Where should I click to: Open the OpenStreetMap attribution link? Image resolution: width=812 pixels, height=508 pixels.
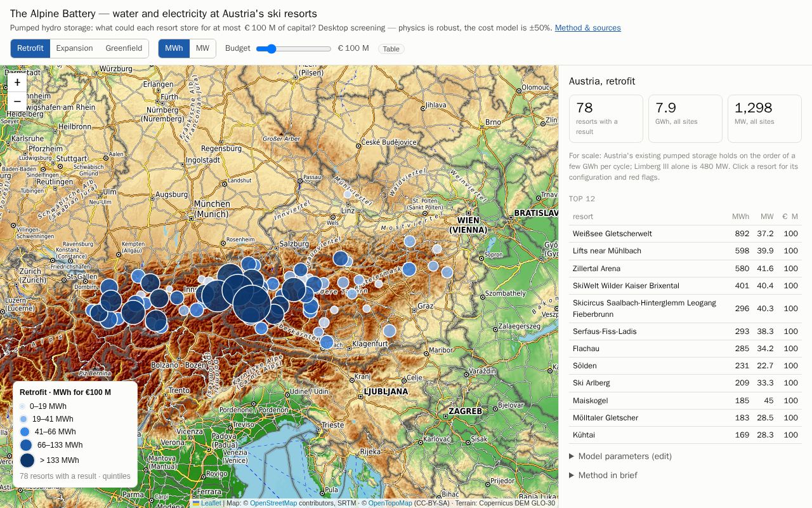[x=273, y=503]
